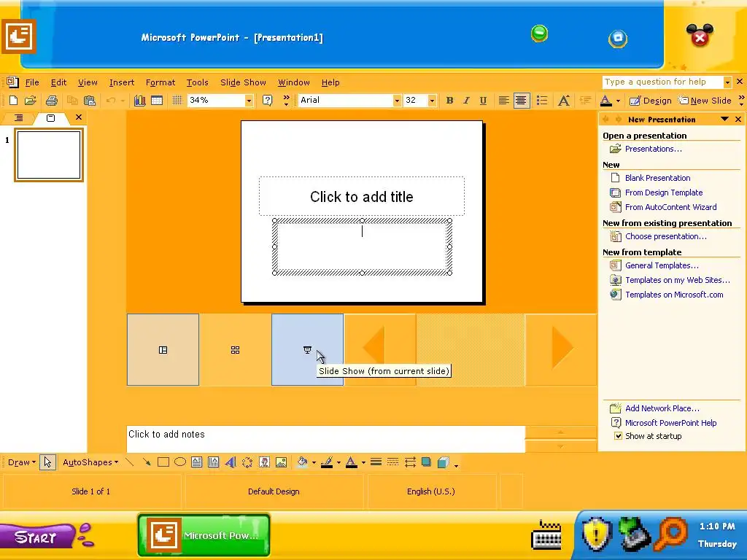Open the Slide Show menu
The height and width of the screenshot is (560, 747).
pos(243,82)
